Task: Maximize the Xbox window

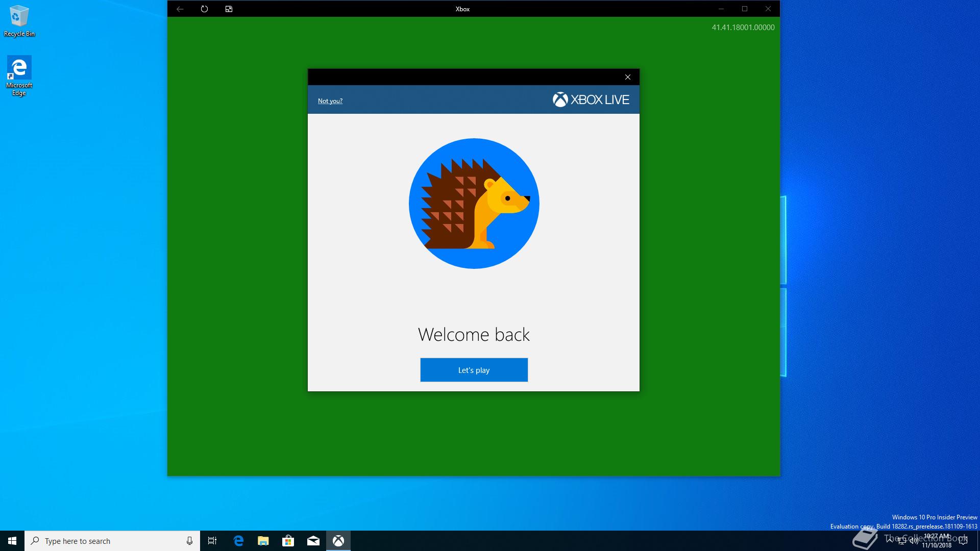Action: click(x=745, y=9)
